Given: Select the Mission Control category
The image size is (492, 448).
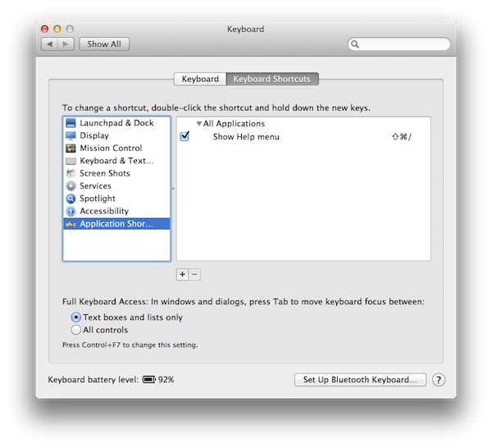Looking at the screenshot, I should pos(116,149).
